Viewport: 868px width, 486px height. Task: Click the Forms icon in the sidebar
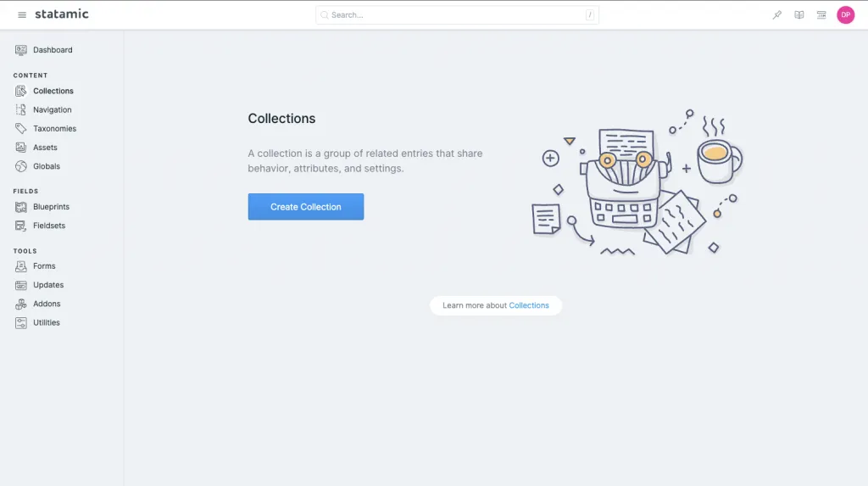click(x=21, y=266)
